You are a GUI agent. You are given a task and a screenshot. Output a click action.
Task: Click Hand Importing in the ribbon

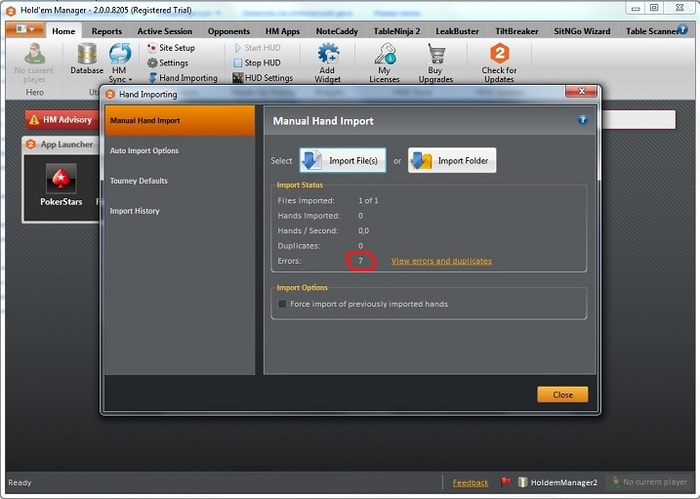[x=183, y=78]
